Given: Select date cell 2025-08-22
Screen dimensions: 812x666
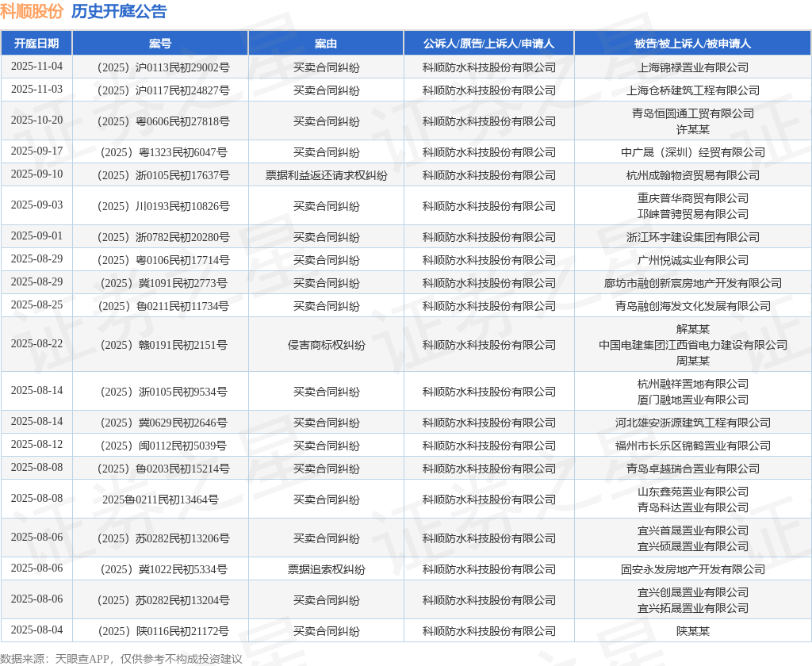Looking at the screenshot, I should (x=36, y=344).
